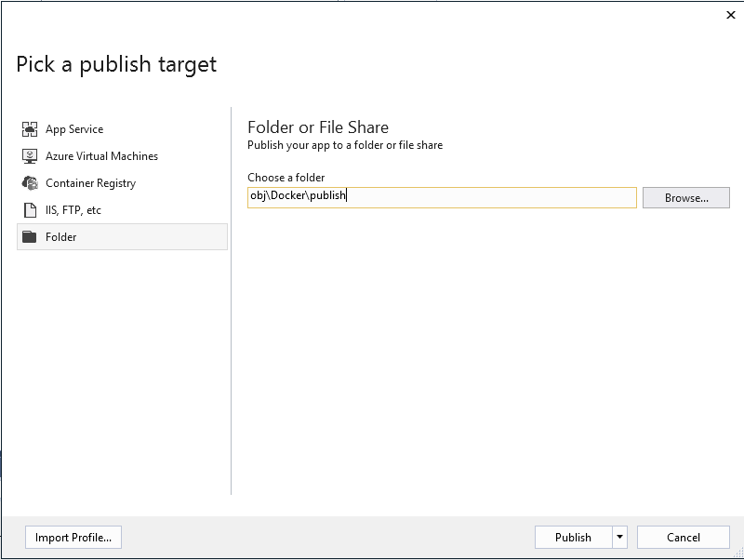The image size is (744, 560).
Task: Click the Folder or File Share heading
Action: (318, 127)
